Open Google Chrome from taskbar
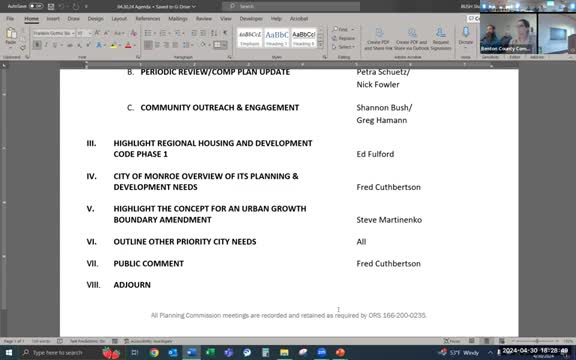 pyautogui.click(x=154, y=353)
